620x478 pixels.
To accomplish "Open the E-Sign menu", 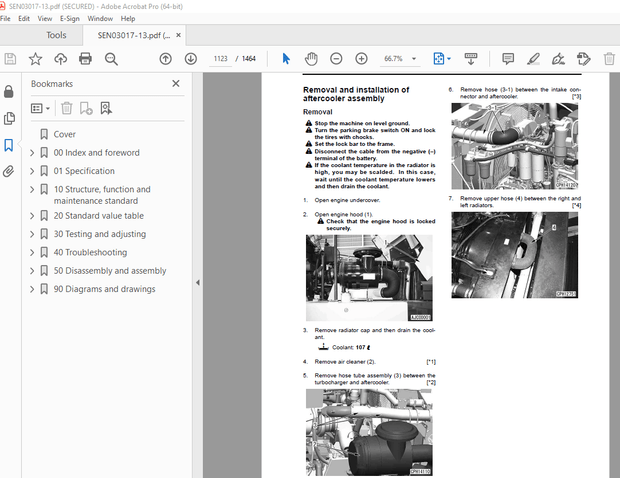I will [x=70, y=19].
